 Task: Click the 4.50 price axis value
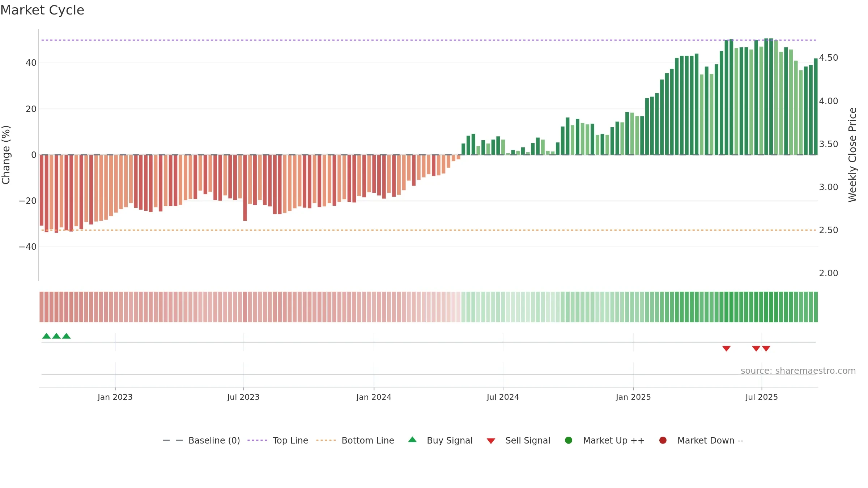click(x=829, y=58)
